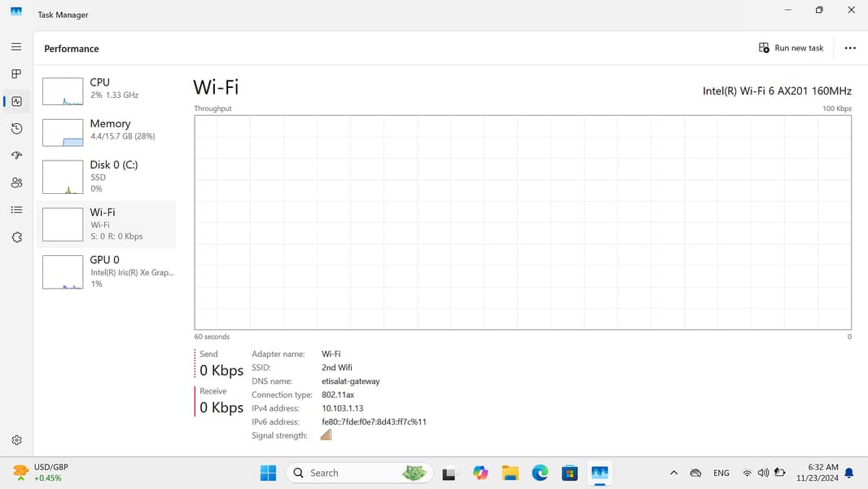Go to Startup apps page icon
This screenshot has height=489, width=868.
point(16,156)
